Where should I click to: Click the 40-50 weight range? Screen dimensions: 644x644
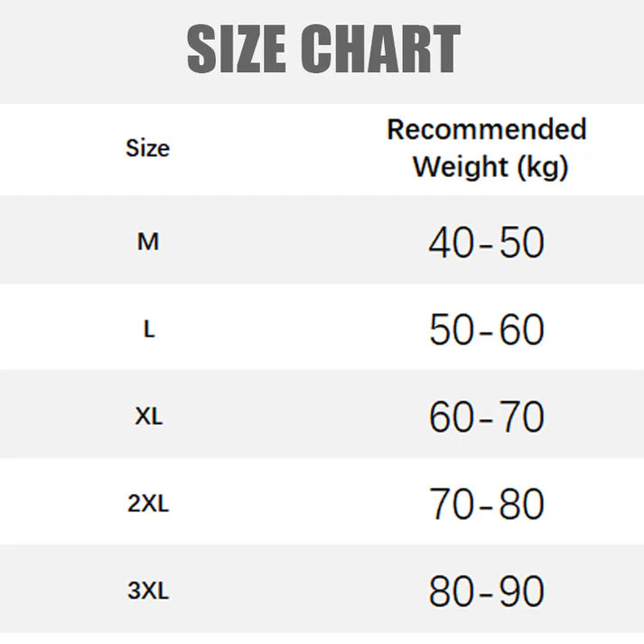pyautogui.click(x=486, y=243)
